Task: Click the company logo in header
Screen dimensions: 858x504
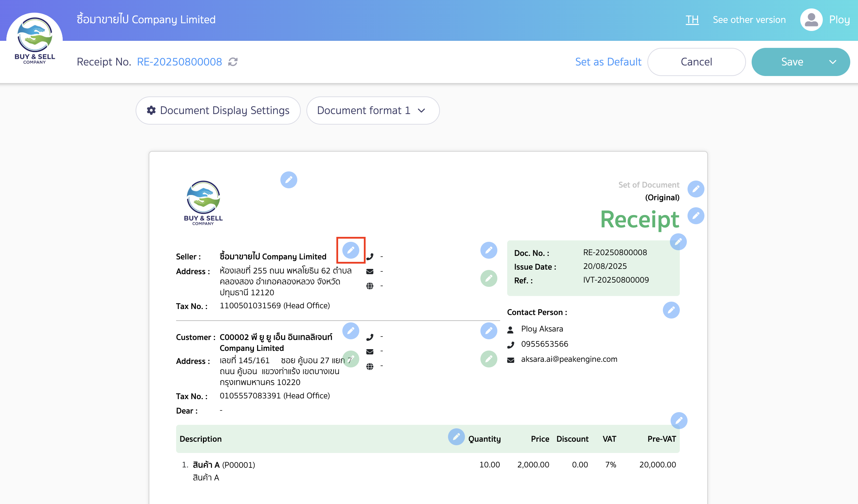Action: pyautogui.click(x=35, y=40)
